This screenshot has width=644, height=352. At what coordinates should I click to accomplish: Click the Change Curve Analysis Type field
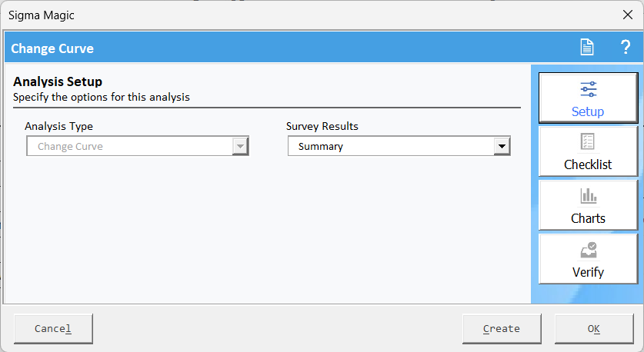pyautogui.click(x=138, y=146)
